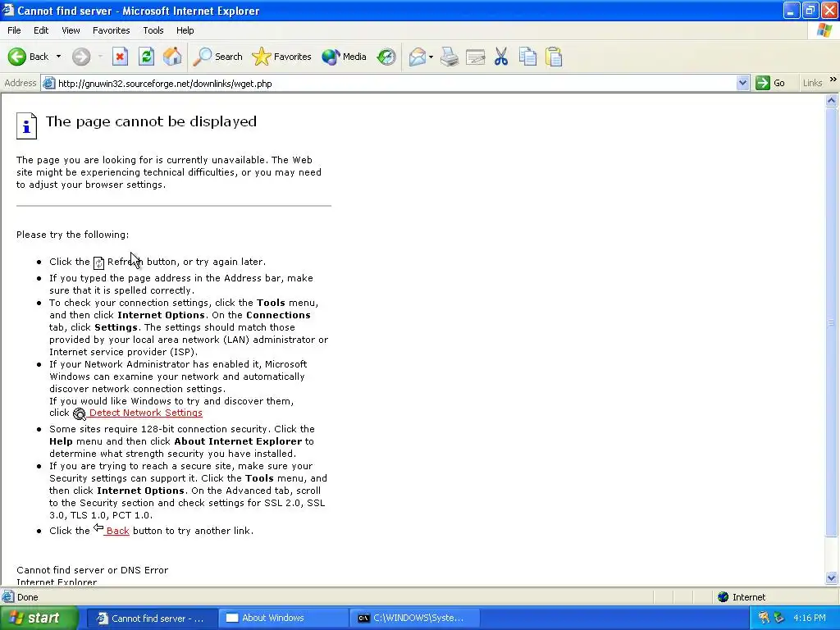Screen dimensions: 840x630
Task: Click the Internet zone in status bar
Action: pyautogui.click(x=742, y=597)
